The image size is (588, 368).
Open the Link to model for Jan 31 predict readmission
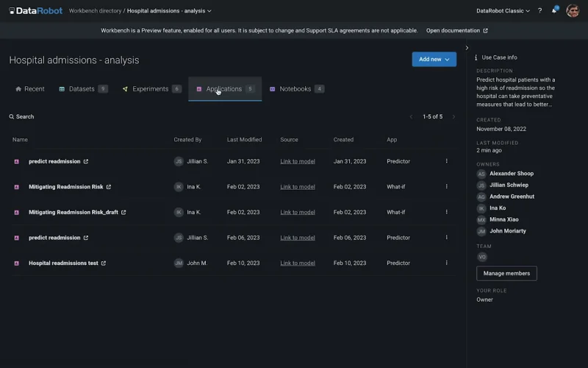(x=298, y=161)
